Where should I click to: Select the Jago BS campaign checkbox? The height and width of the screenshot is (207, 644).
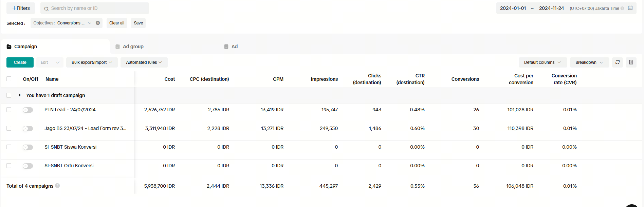(9, 128)
